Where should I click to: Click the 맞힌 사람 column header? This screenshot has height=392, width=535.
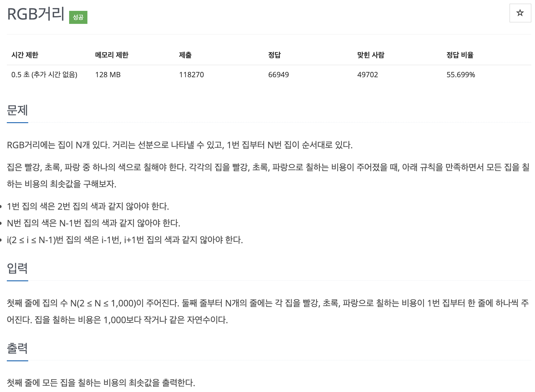tap(371, 55)
